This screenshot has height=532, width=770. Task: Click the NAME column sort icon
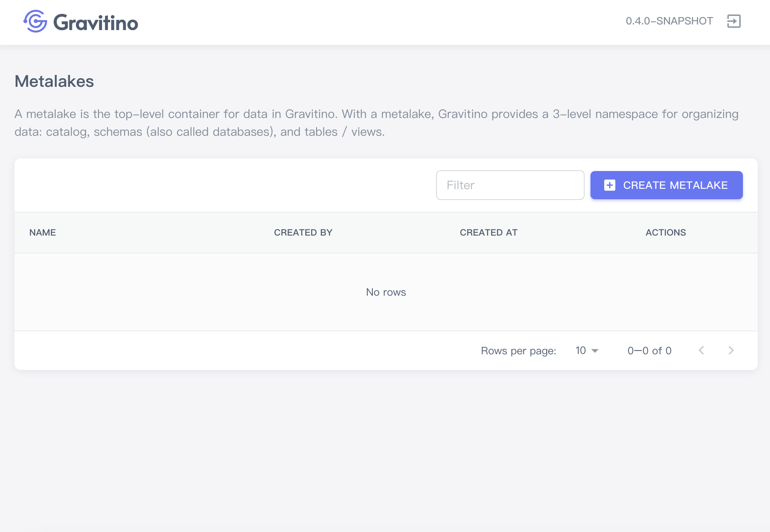[63, 232]
